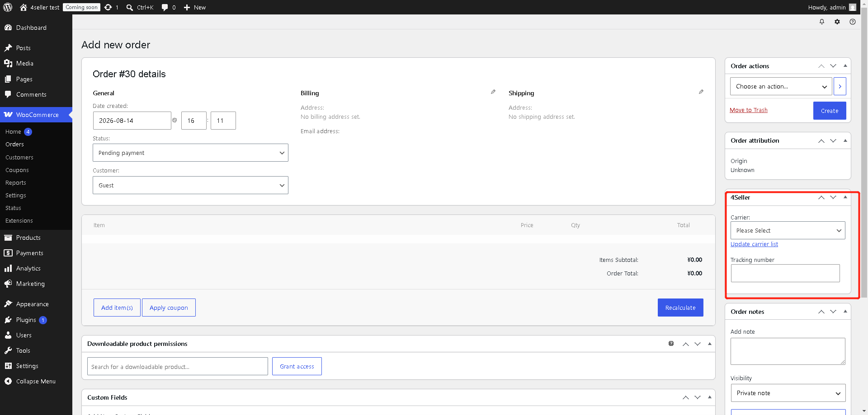Toggle the Custom Fields panel
The width and height of the screenshot is (868, 415).
pos(709,397)
